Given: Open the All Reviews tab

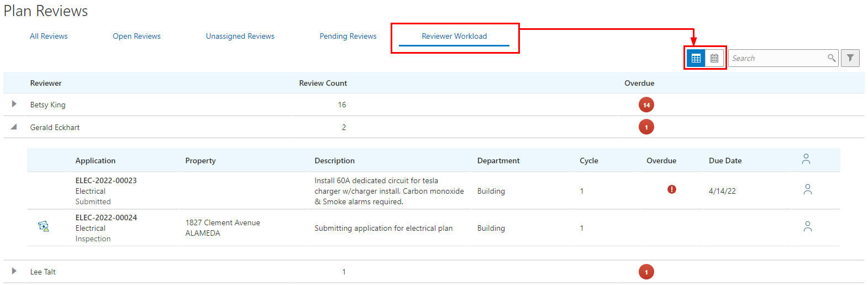Looking at the screenshot, I should point(49,37).
